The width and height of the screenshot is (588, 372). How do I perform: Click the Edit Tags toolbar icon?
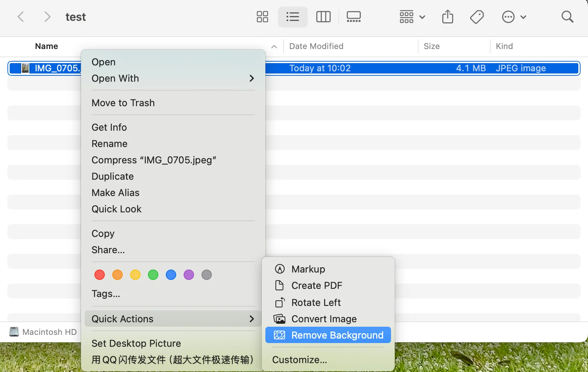477,17
